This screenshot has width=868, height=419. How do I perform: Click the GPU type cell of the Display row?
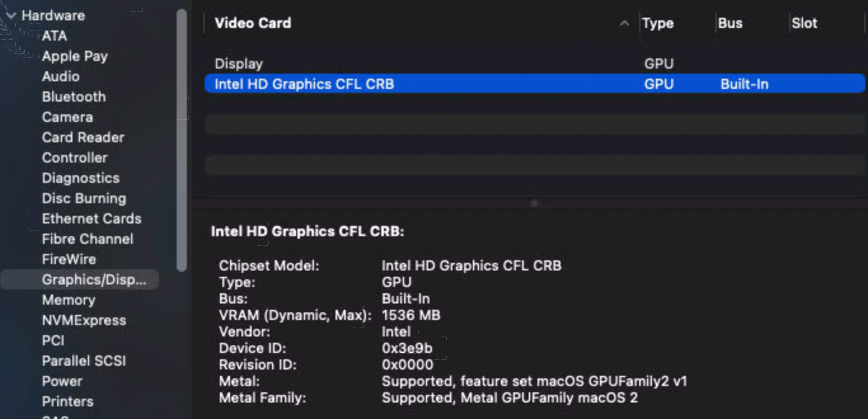659,63
